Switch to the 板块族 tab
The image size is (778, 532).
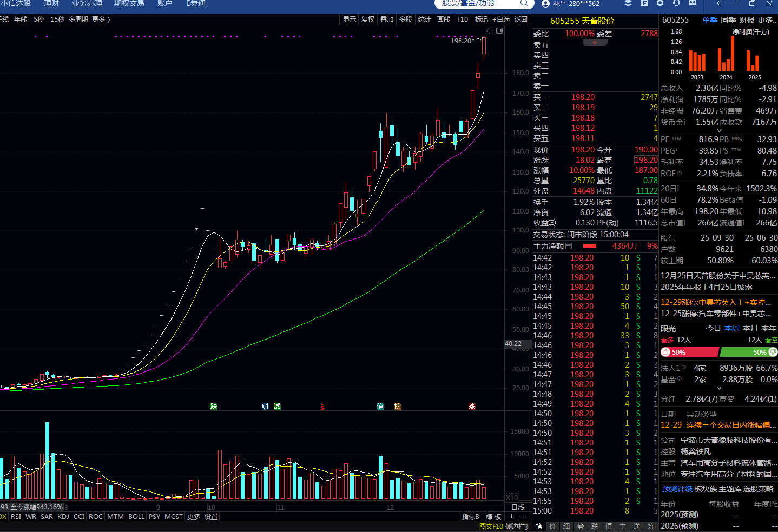click(x=706, y=488)
